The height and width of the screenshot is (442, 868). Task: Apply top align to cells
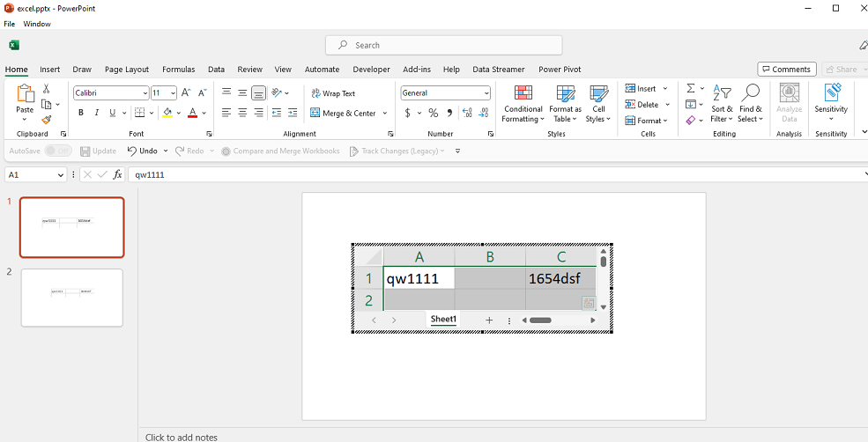(x=226, y=93)
